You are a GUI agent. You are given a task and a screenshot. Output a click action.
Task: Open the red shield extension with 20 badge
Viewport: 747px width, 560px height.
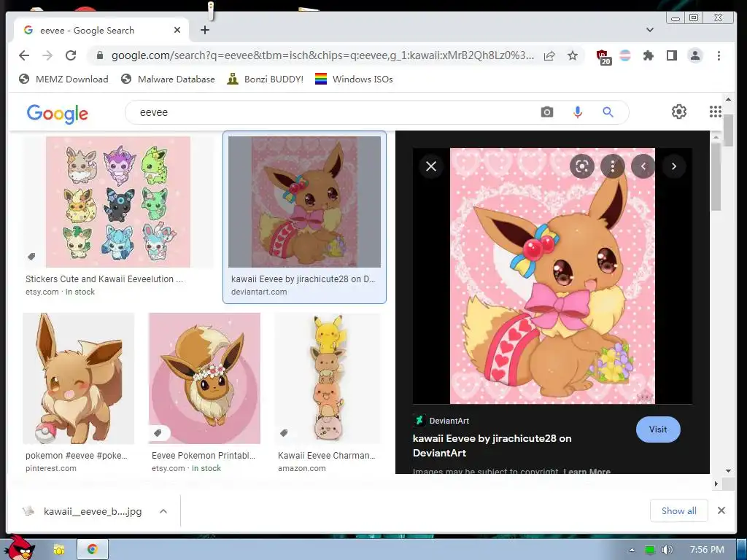603,57
